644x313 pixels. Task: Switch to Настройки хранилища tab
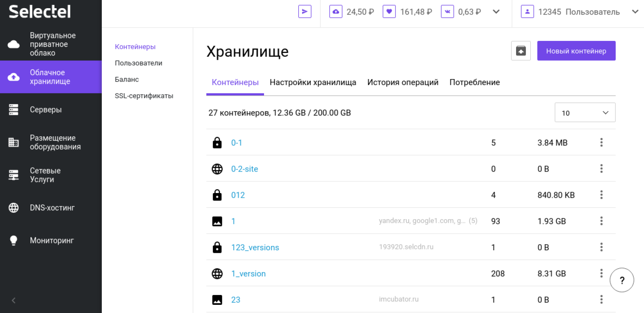pos(313,82)
